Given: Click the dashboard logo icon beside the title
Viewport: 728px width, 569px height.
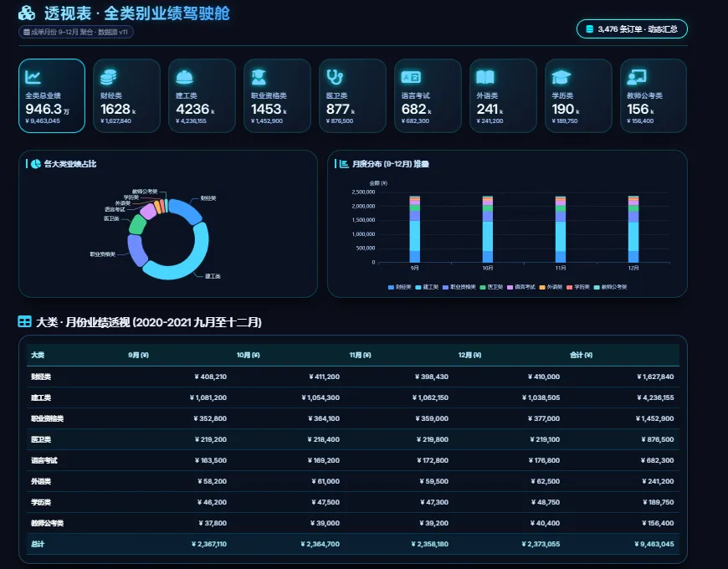Looking at the screenshot, I should (x=27, y=13).
